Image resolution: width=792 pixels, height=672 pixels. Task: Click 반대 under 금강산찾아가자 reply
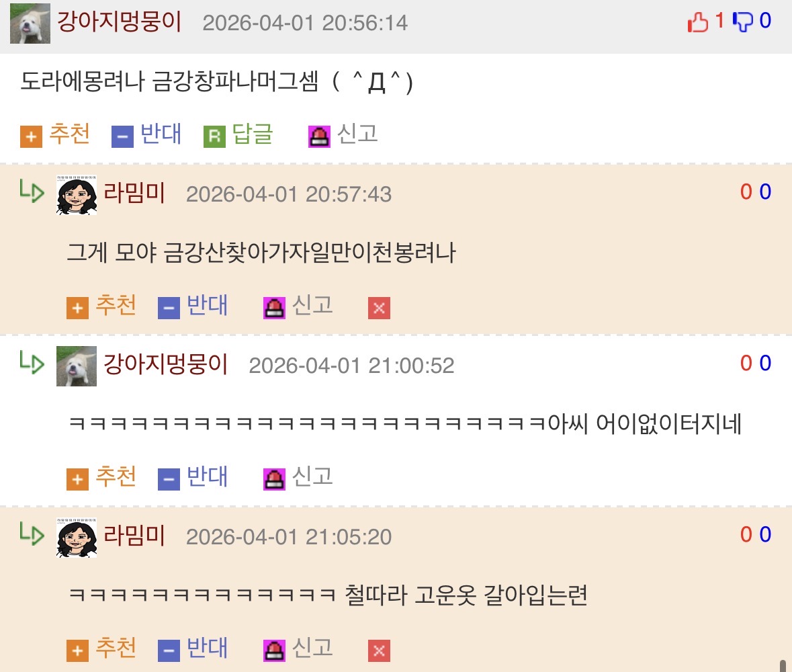pos(193,306)
